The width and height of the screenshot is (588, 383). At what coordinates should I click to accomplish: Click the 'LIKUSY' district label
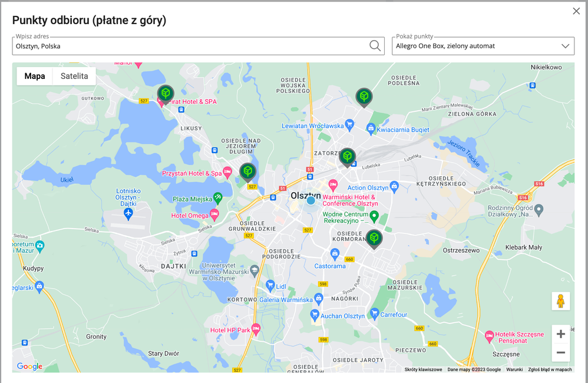click(191, 128)
